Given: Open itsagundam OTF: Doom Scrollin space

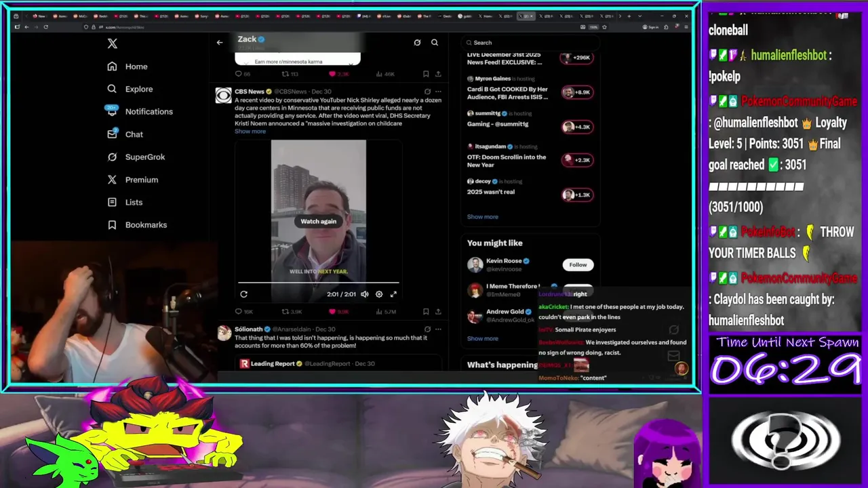Looking at the screenshot, I should click(x=507, y=161).
